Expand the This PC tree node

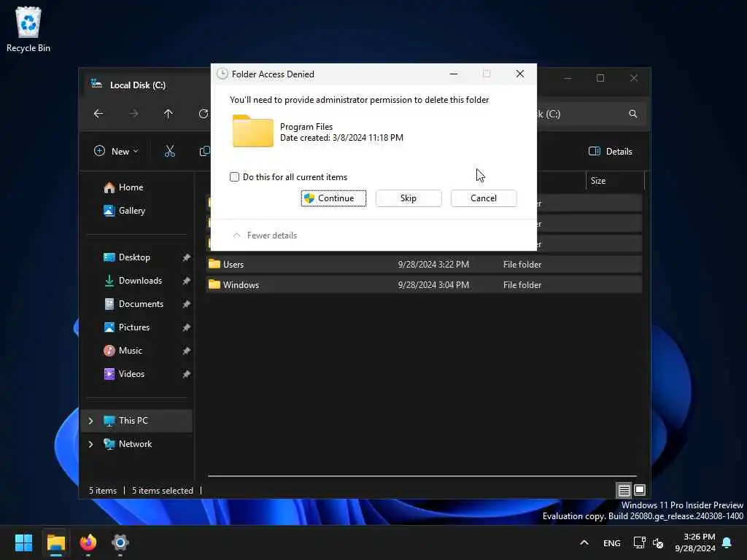[x=90, y=421]
